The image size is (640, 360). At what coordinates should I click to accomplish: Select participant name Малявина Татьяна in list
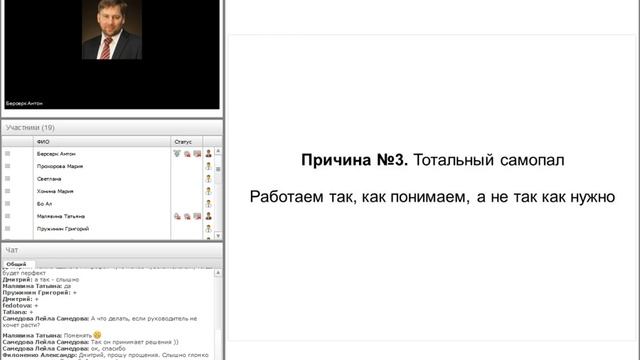tap(60, 216)
